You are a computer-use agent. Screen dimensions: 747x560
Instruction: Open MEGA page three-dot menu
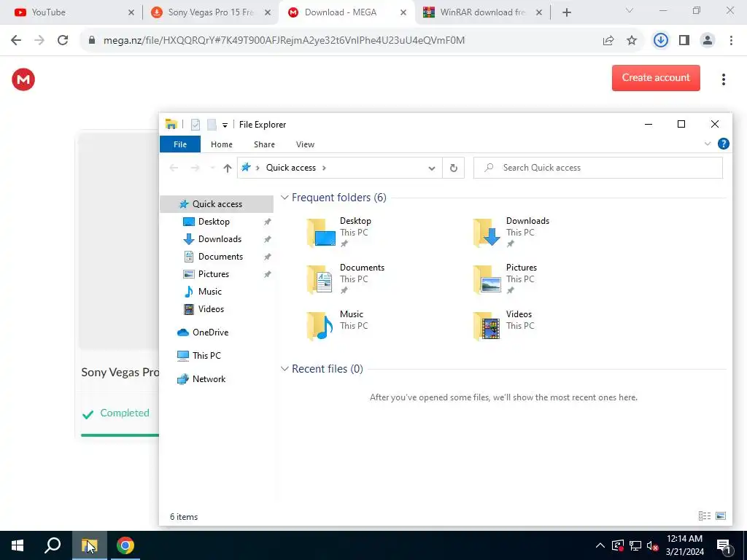(x=723, y=79)
